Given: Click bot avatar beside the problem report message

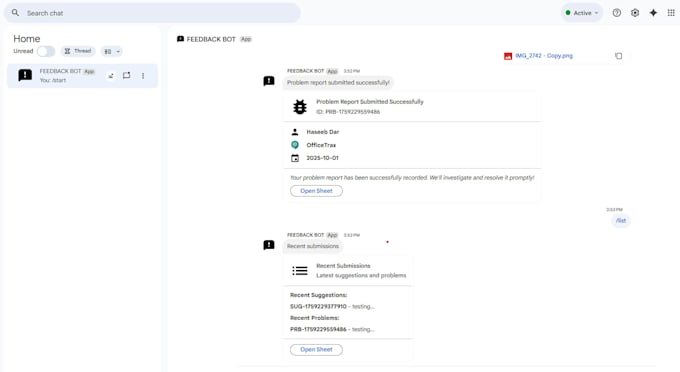Looking at the screenshot, I should coord(269,81).
